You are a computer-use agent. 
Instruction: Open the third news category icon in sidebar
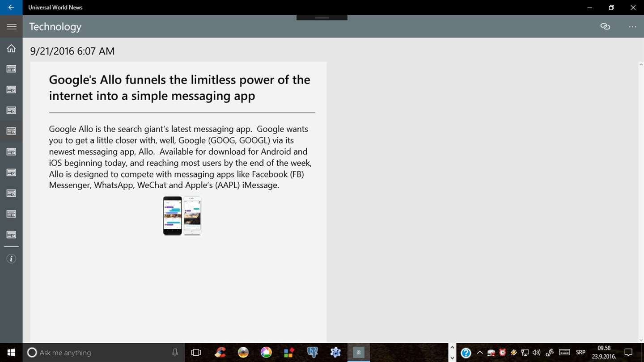click(x=11, y=110)
